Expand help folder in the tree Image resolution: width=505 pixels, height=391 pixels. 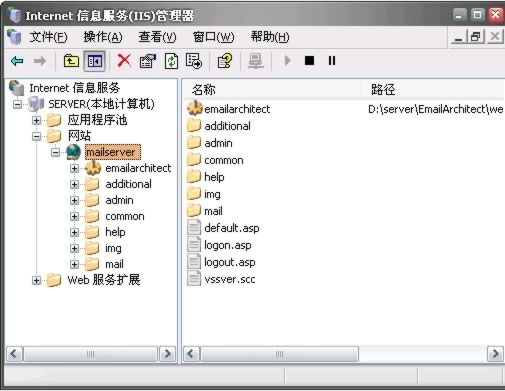(74, 232)
